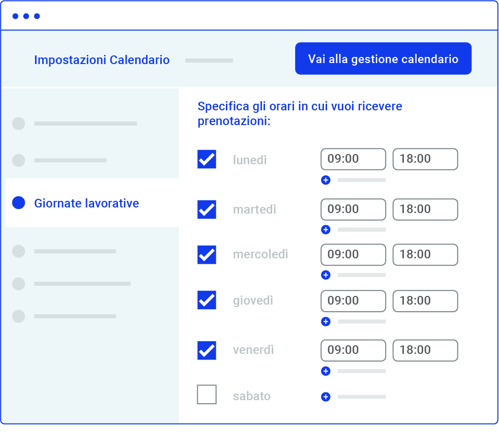Viewport: 499px width, 448px height.
Task: Add a time slot for sabato via plus icon
Action: 326,397
